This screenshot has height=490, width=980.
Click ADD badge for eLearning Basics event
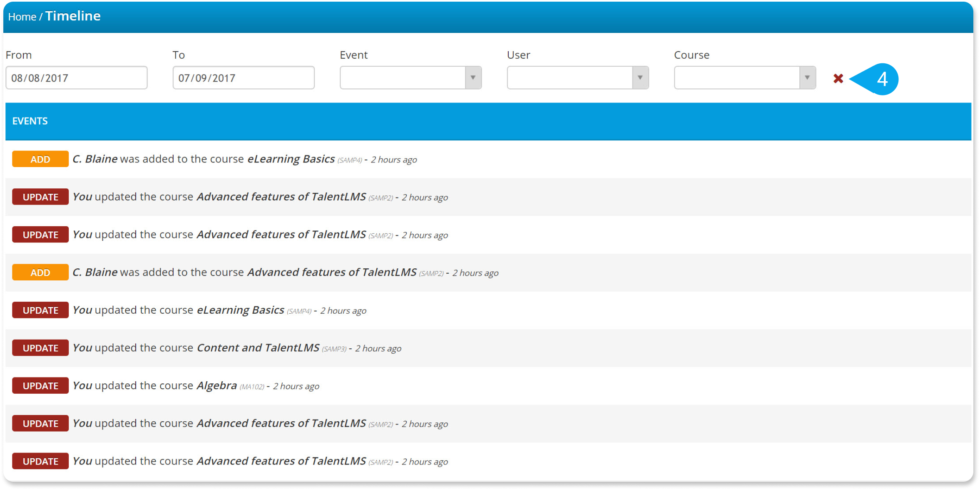click(40, 159)
